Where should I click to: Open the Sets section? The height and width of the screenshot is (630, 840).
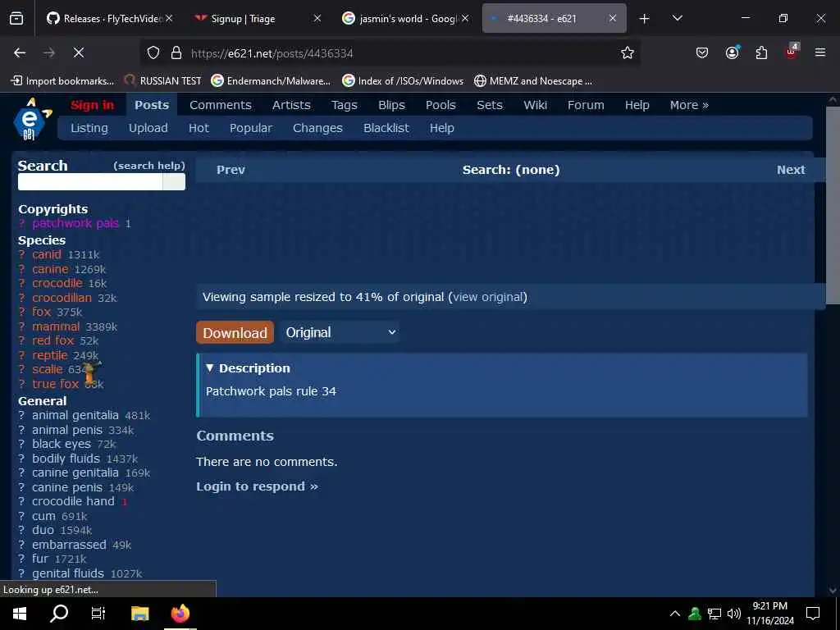pos(490,105)
